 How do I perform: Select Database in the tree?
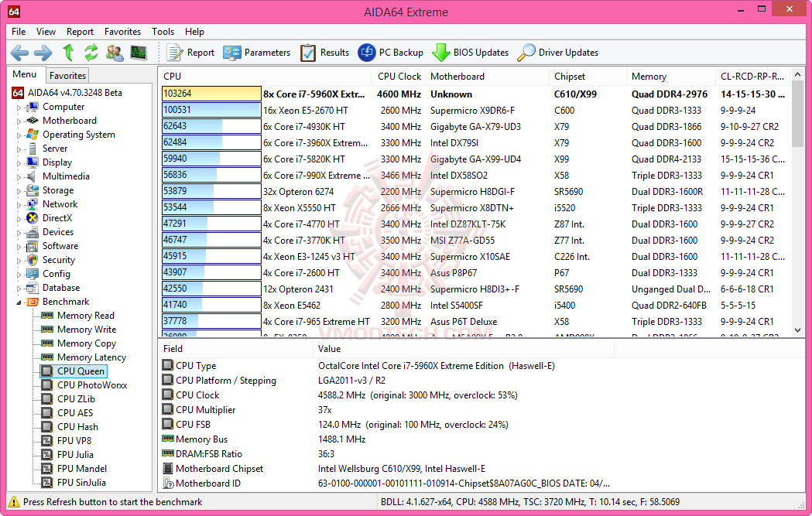tap(61, 288)
